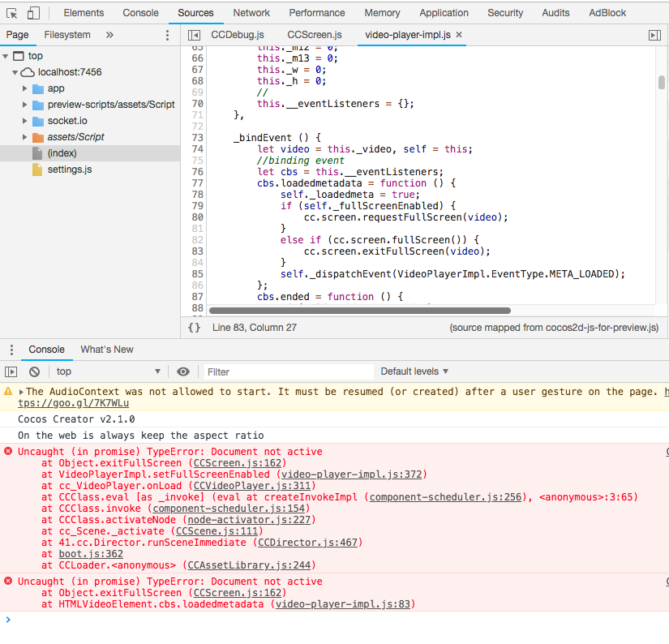The image size is (669, 644).
Task: Switch to CCDebug.js file tab
Action: click(x=238, y=35)
